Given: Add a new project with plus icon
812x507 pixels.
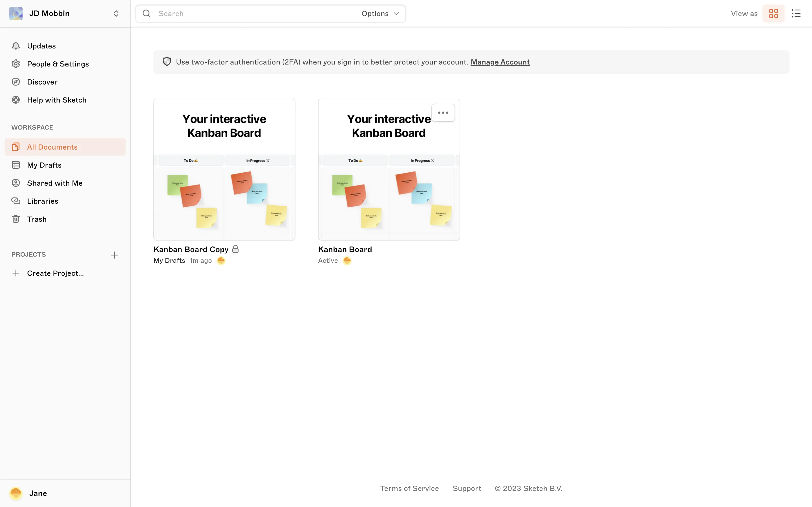Looking at the screenshot, I should 114,255.
